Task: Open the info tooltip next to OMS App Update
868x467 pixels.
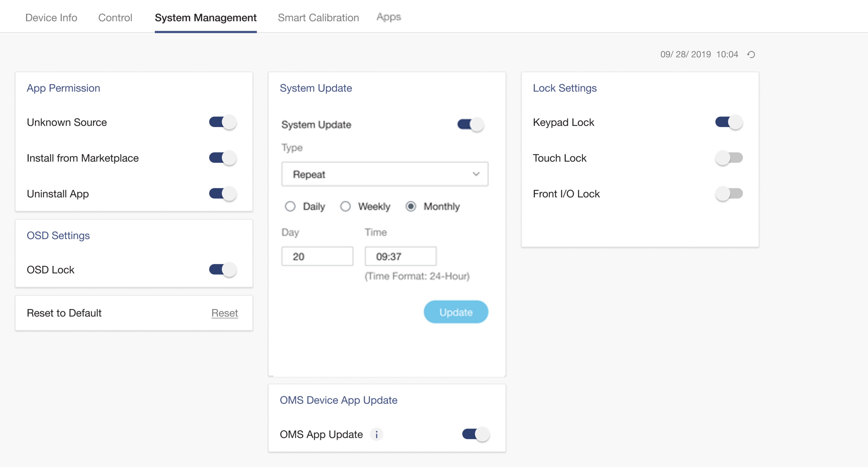Action: 377,435
